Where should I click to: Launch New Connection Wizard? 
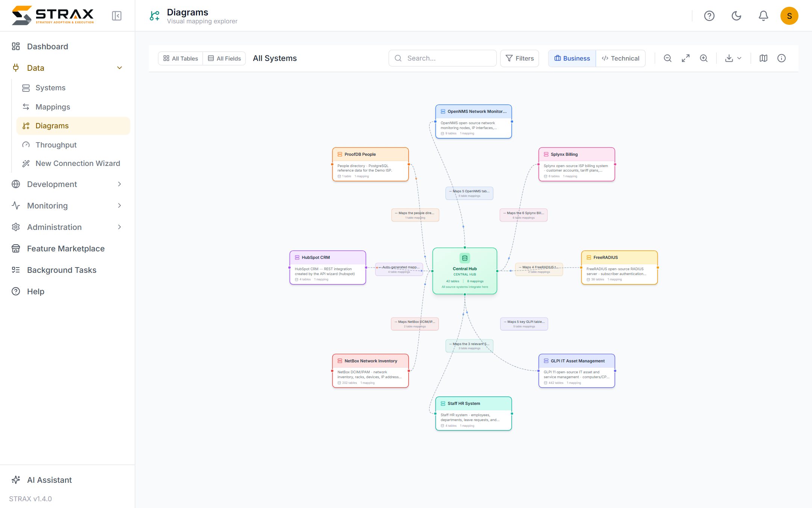coord(73,163)
